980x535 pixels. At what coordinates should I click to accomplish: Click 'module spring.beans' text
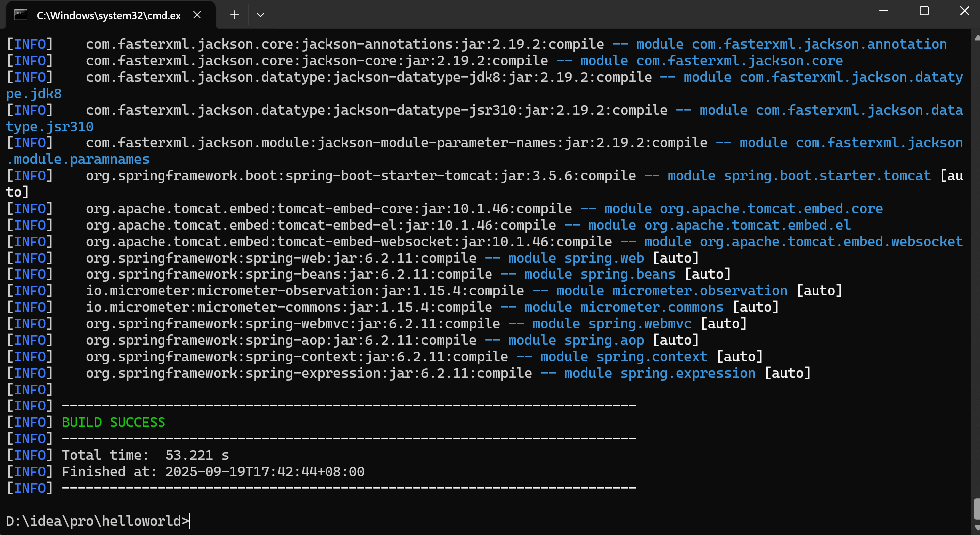(600, 274)
